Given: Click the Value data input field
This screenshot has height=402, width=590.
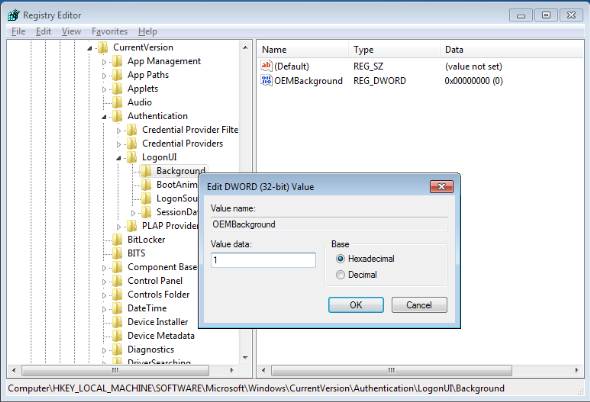Looking at the screenshot, I should pyautogui.click(x=263, y=260).
